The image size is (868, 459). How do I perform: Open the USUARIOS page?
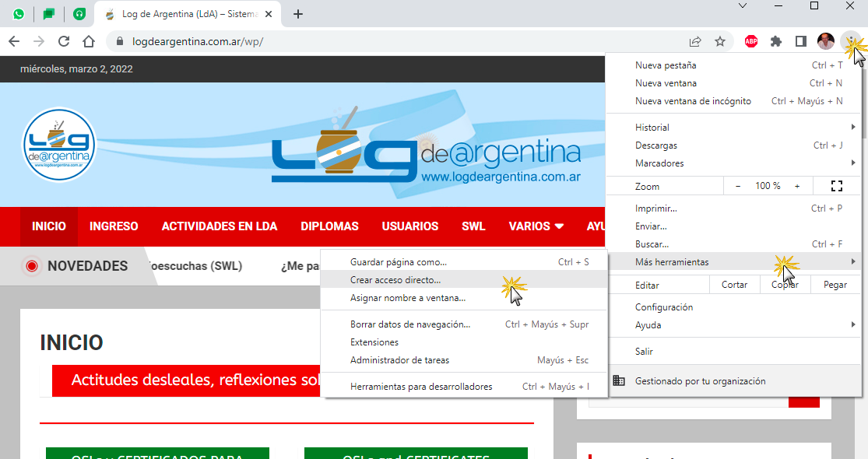point(410,226)
